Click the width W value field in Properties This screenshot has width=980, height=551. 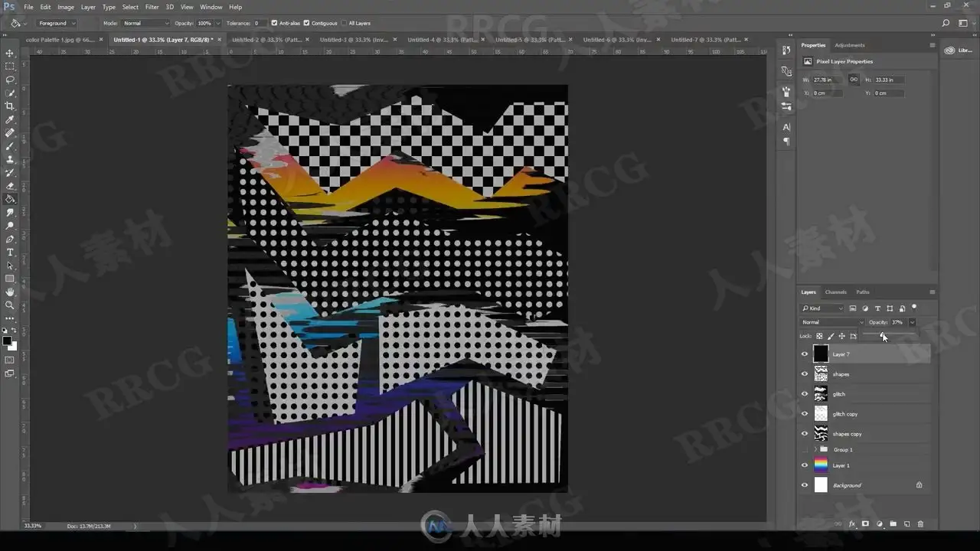[827, 80]
